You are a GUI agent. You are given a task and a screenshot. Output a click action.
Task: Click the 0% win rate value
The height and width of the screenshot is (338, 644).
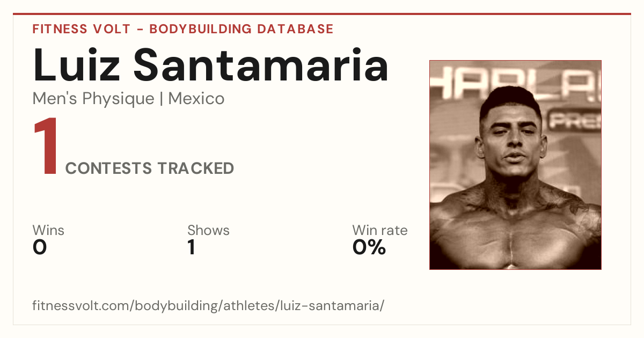point(369,247)
